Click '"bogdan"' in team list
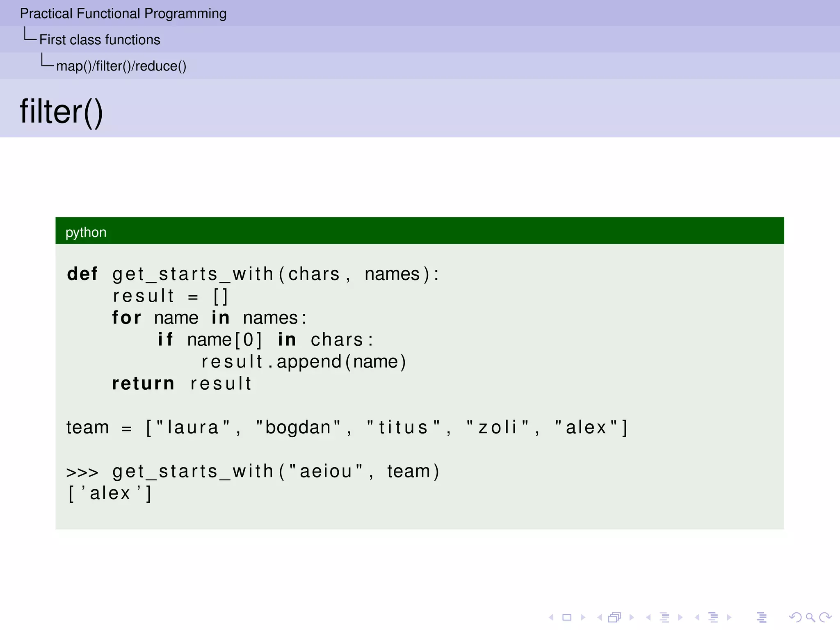 click(298, 427)
